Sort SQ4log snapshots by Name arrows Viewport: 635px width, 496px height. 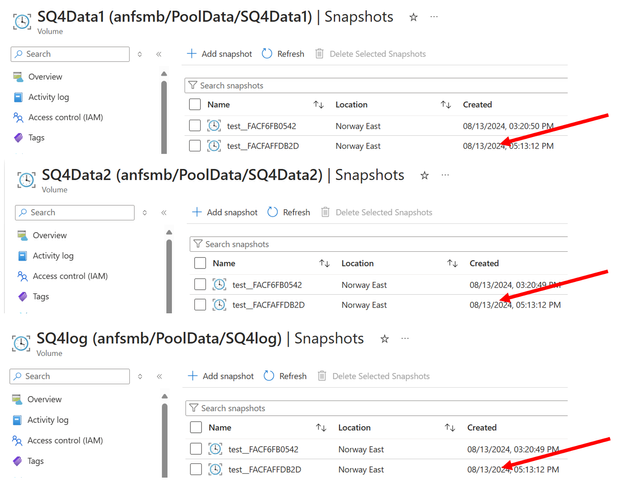[x=321, y=428]
